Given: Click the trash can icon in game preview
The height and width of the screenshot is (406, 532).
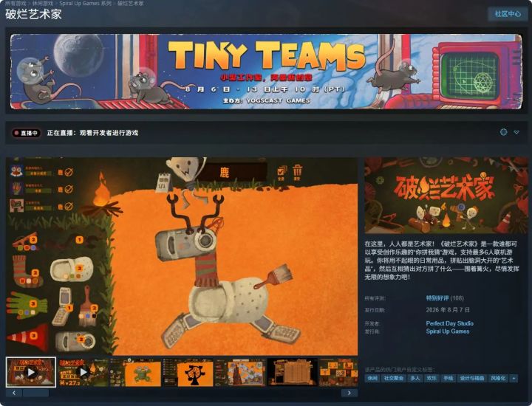Looking at the screenshot, I should coord(298,172).
